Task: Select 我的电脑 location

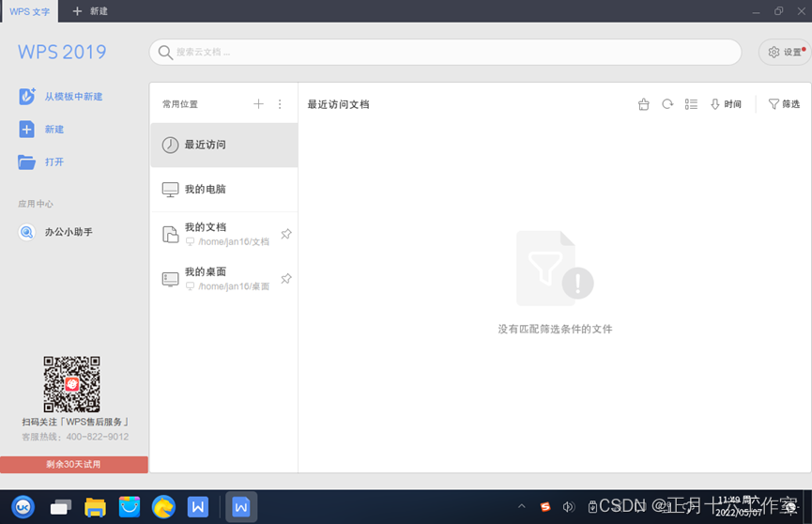Action: click(x=224, y=189)
